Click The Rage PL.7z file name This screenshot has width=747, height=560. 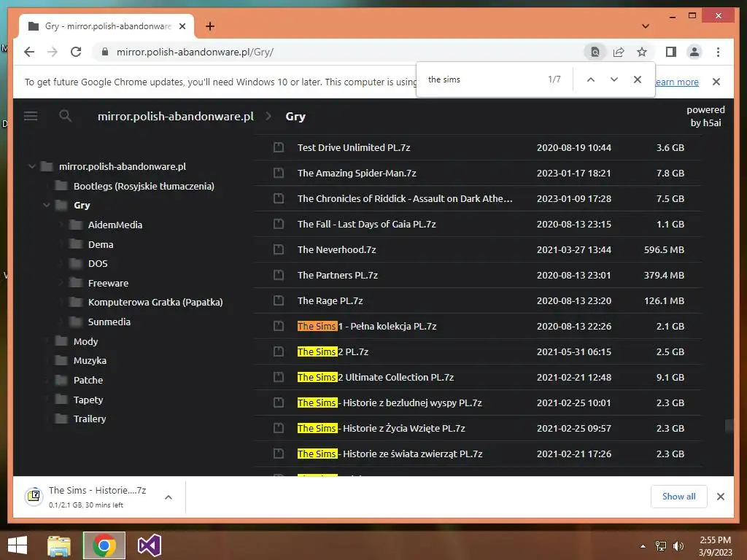330,301
